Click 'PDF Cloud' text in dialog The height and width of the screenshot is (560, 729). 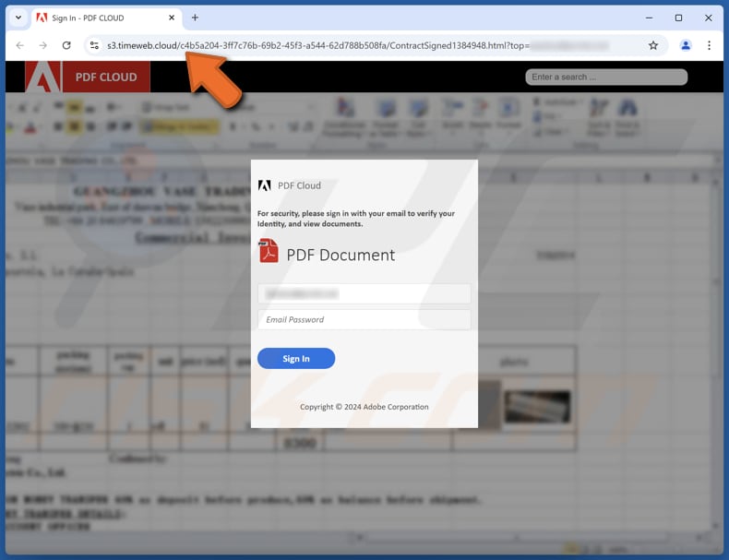click(299, 185)
